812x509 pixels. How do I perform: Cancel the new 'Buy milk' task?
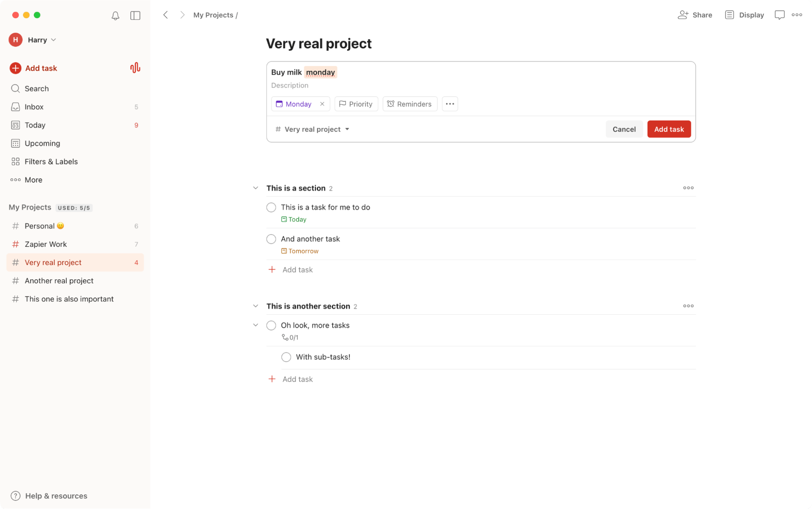(624, 129)
